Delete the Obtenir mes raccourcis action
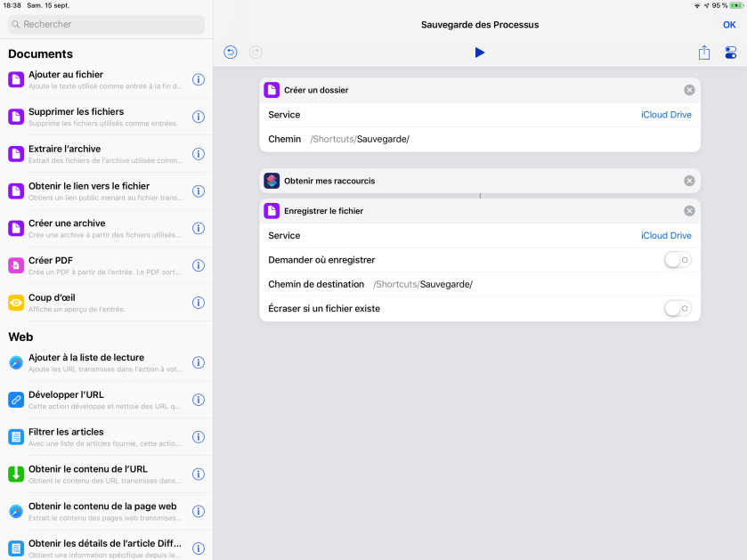 pyautogui.click(x=689, y=181)
